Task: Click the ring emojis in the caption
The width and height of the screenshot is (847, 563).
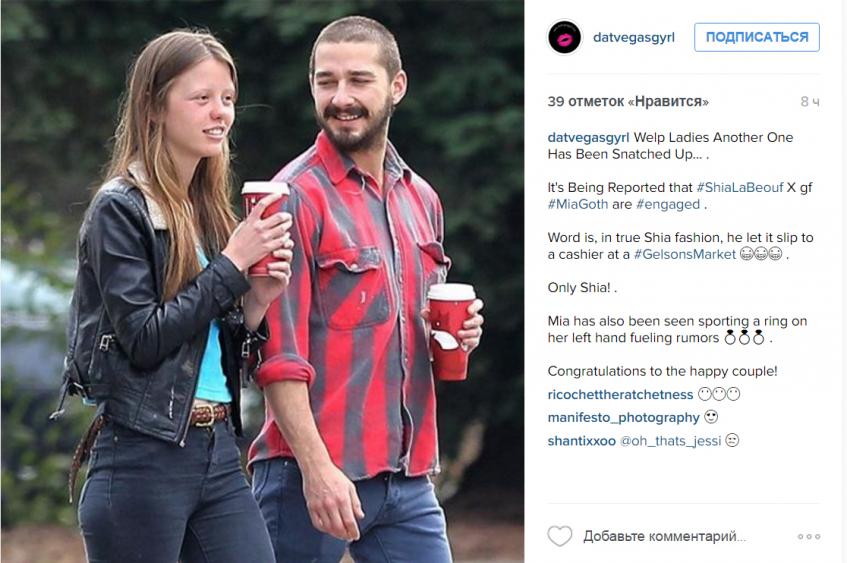Action: [744, 338]
